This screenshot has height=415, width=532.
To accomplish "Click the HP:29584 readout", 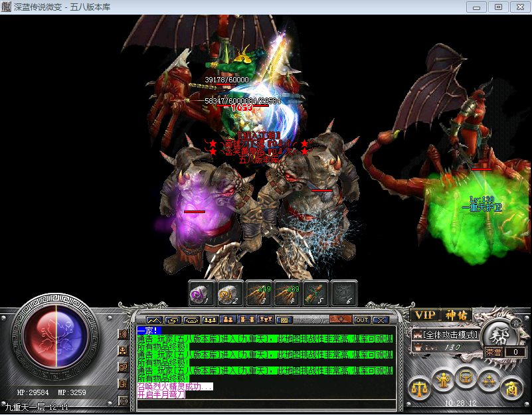I will [x=33, y=392].
